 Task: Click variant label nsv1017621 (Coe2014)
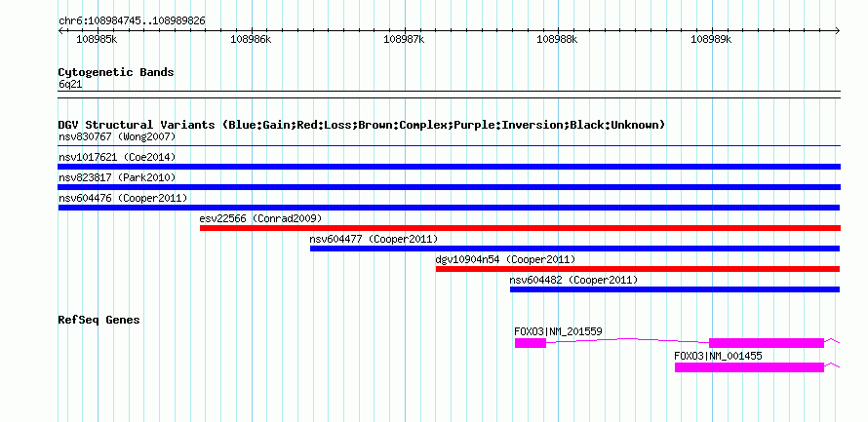click(117, 157)
